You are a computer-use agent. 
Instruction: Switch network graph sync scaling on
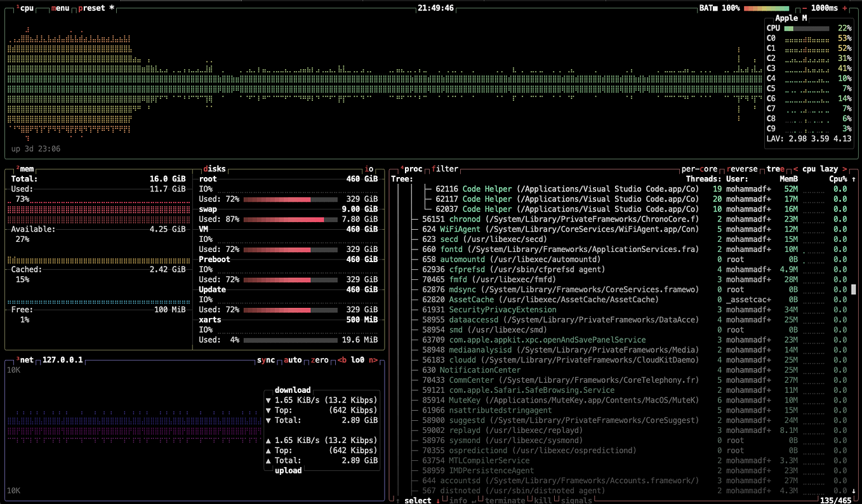[267, 360]
